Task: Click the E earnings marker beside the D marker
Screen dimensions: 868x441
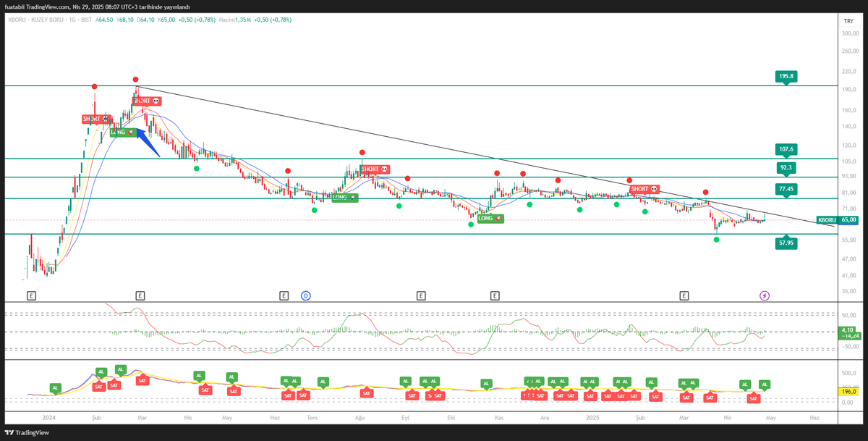Action: (x=284, y=295)
